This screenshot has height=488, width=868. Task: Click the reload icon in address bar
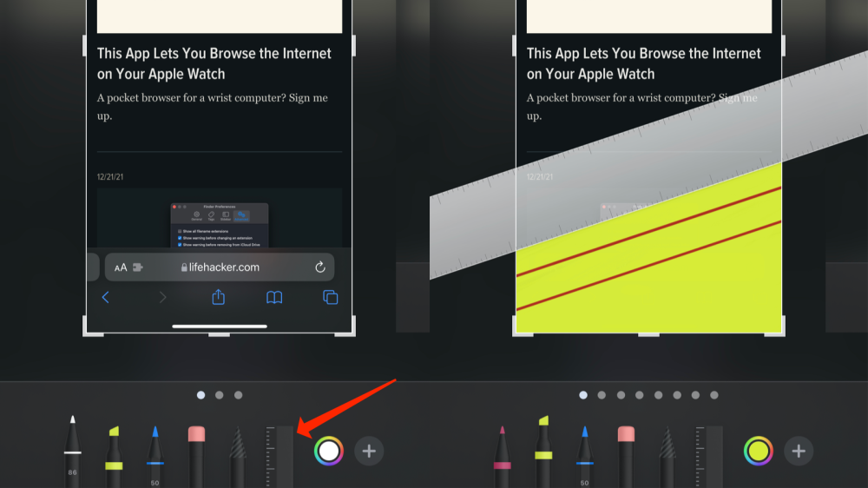319,267
